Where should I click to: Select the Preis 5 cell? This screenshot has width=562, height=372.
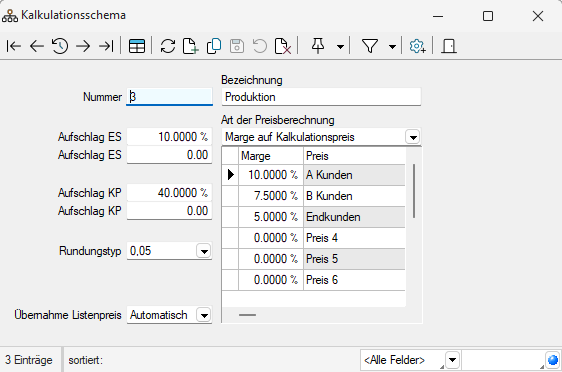(x=354, y=259)
